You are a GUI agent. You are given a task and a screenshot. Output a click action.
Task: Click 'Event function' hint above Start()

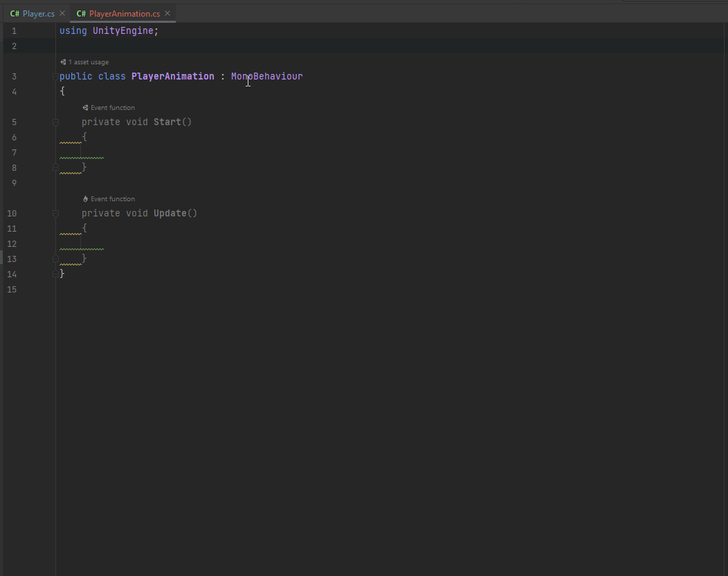tap(112, 108)
